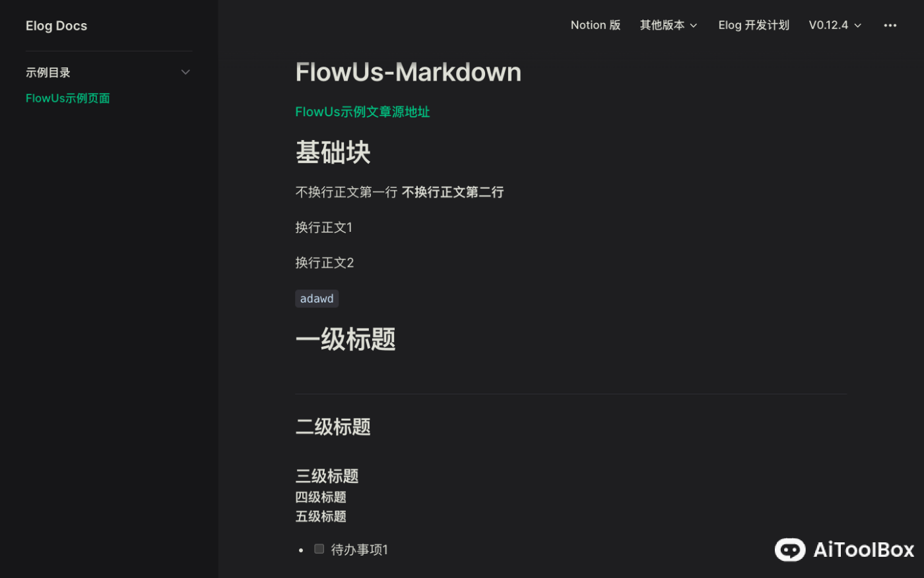Click the 一级标题 heading

[345, 339]
